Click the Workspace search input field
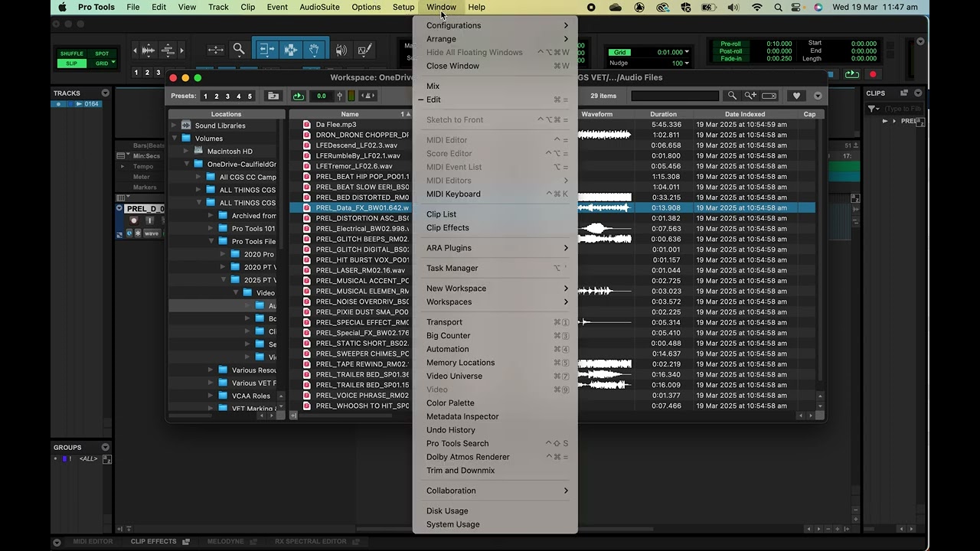980x551 pixels. click(675, 96)
